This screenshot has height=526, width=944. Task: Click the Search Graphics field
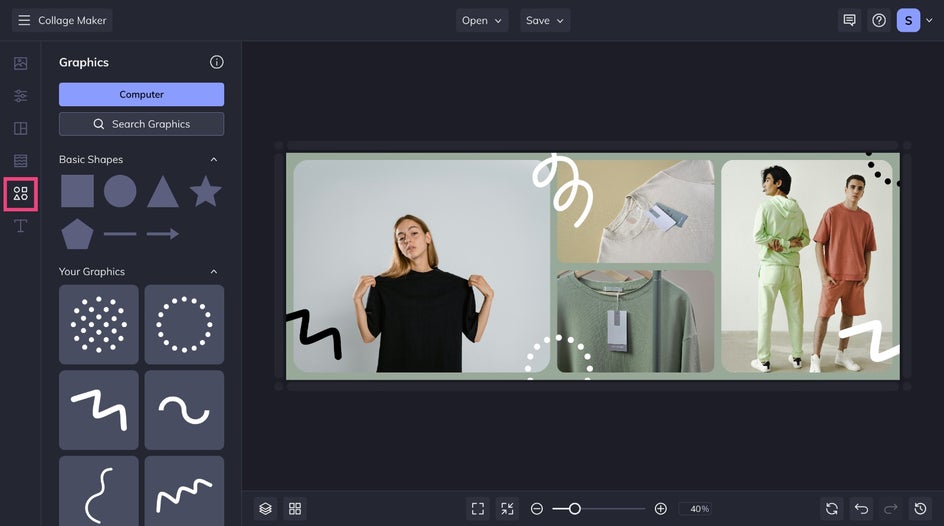point(141,124)
